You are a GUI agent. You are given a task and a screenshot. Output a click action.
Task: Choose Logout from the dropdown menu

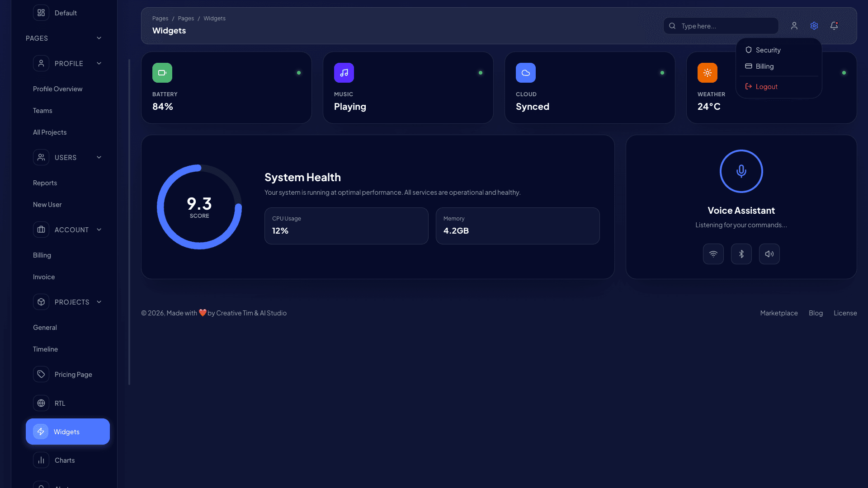click(766, 86)
